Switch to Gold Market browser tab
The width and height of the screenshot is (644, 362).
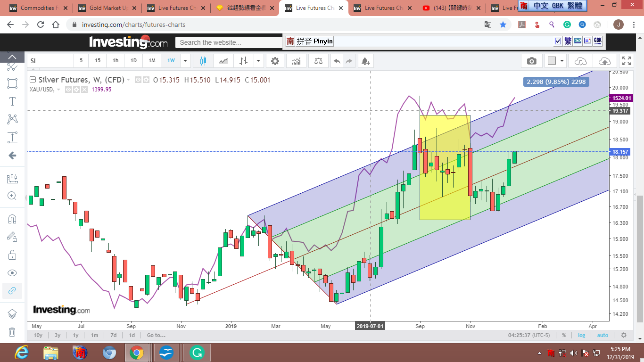point(107,8)
